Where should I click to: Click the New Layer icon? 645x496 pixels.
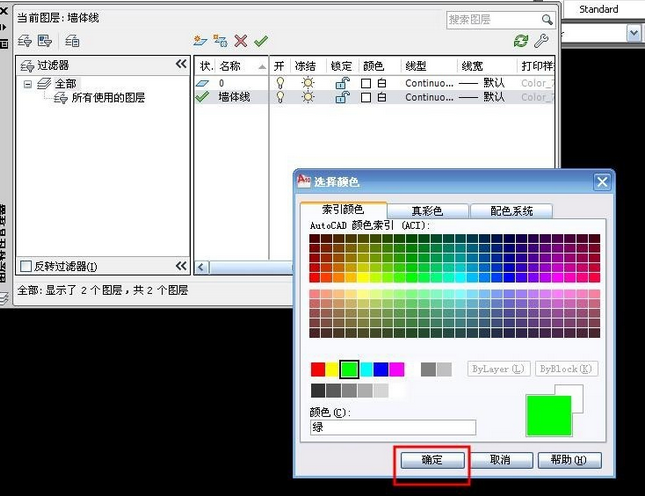point(201,41)
